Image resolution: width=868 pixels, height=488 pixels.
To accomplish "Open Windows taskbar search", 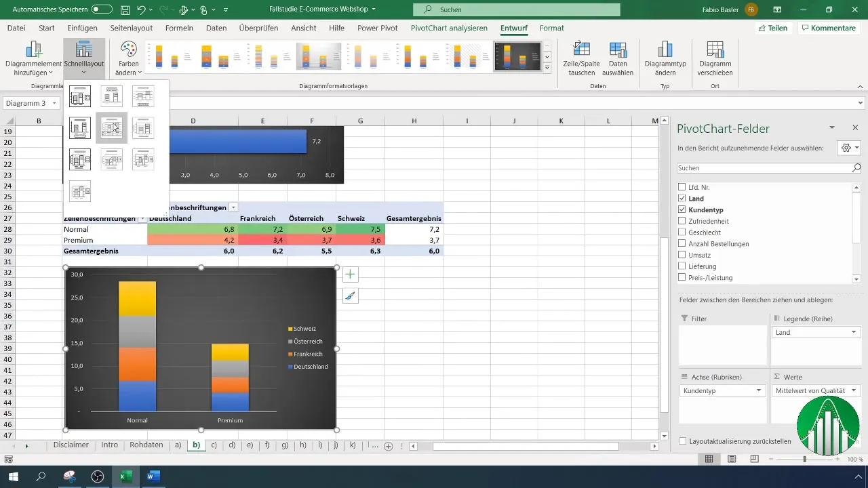I will click(41, 477).
